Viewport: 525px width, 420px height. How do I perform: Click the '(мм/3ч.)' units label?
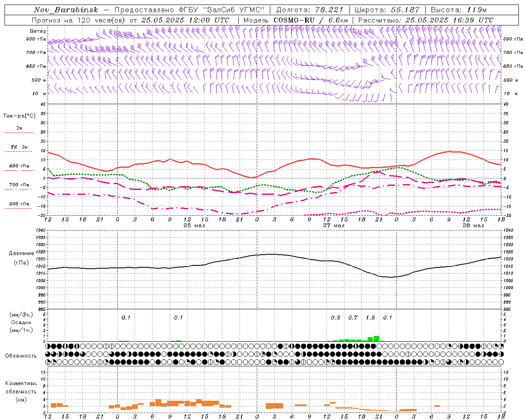click(21, 315)
